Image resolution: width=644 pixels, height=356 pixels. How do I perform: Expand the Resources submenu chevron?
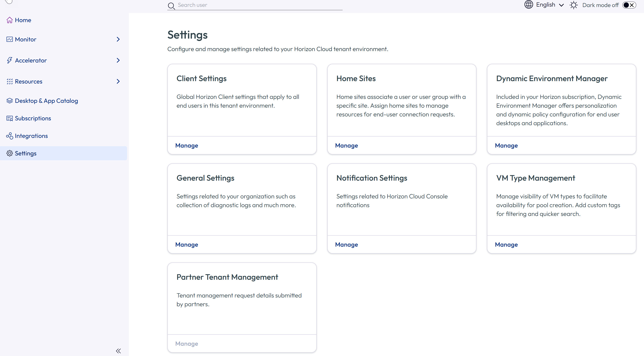tap(118, 81)
